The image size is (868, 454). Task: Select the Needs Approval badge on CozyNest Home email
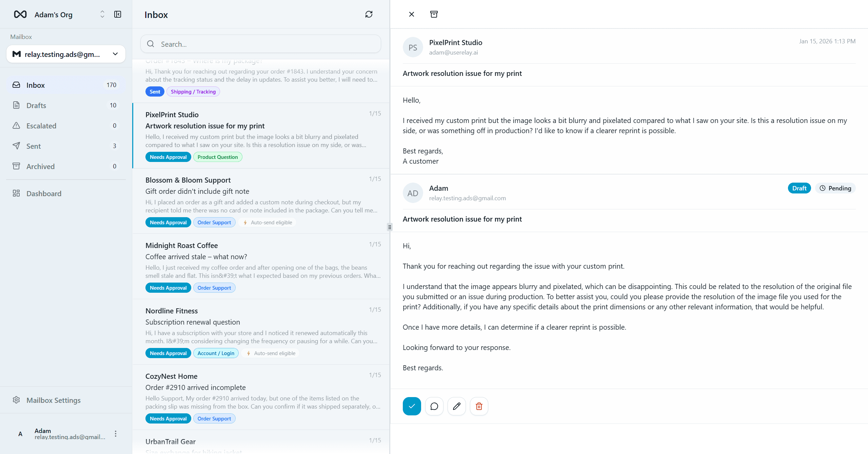(x=168, y=418)
